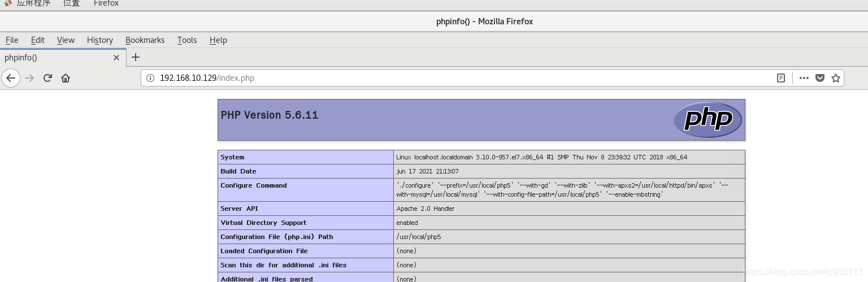
Task: Close the phpinfo() tab
Action: 116,58
